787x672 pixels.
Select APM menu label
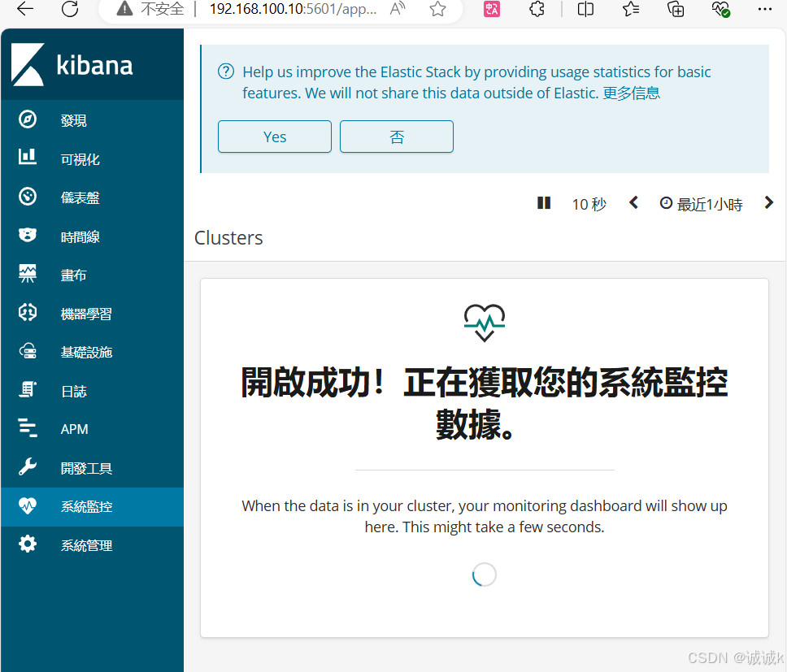(74, 429)
